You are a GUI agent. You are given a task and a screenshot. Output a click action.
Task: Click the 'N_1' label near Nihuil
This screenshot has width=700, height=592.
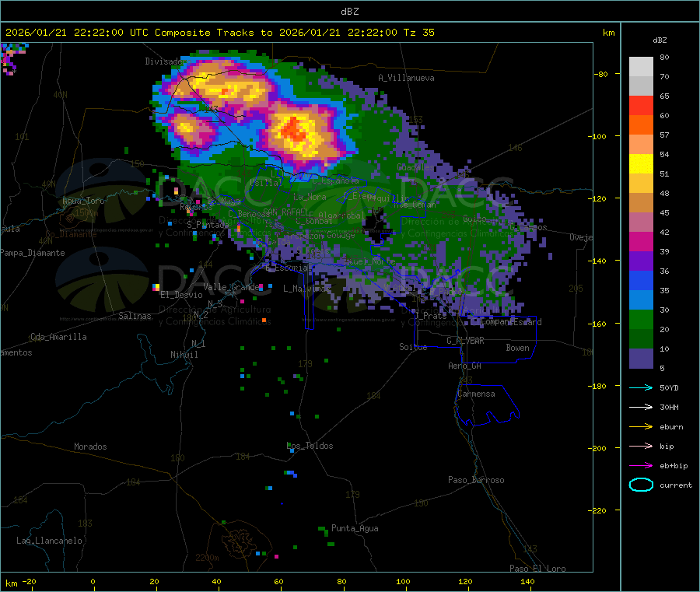tap(198, 344)
